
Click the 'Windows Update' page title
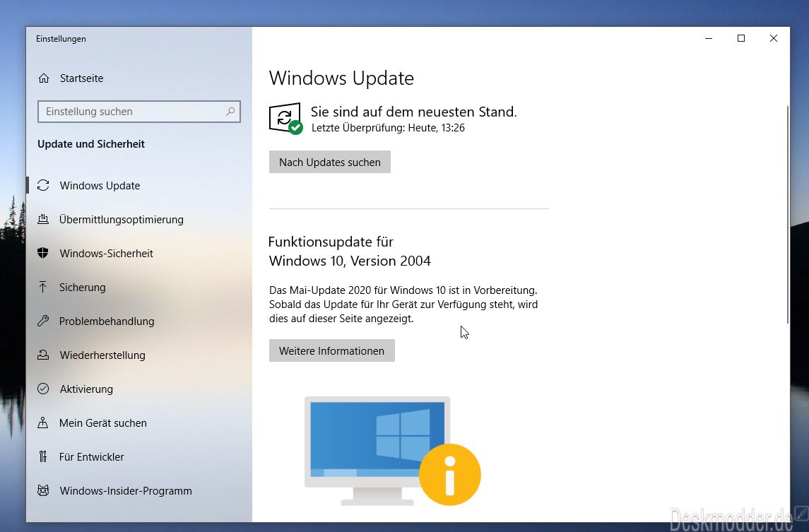341,78
